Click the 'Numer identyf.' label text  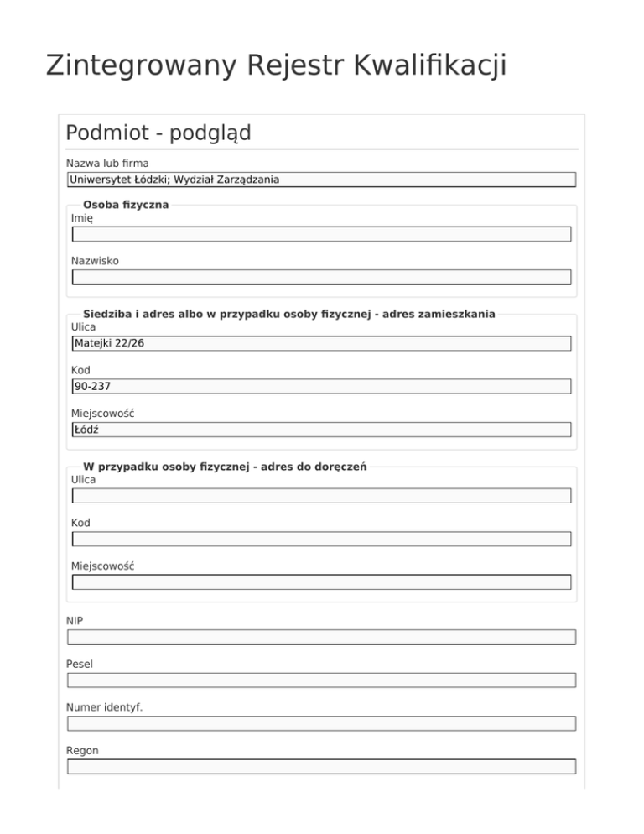(104, 707)
